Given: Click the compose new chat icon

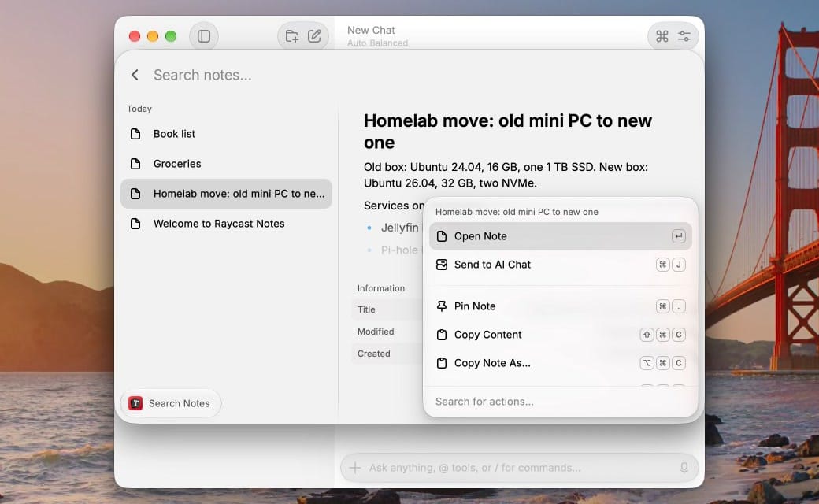Looking at the screenshot, I should [x=314, y=36].
